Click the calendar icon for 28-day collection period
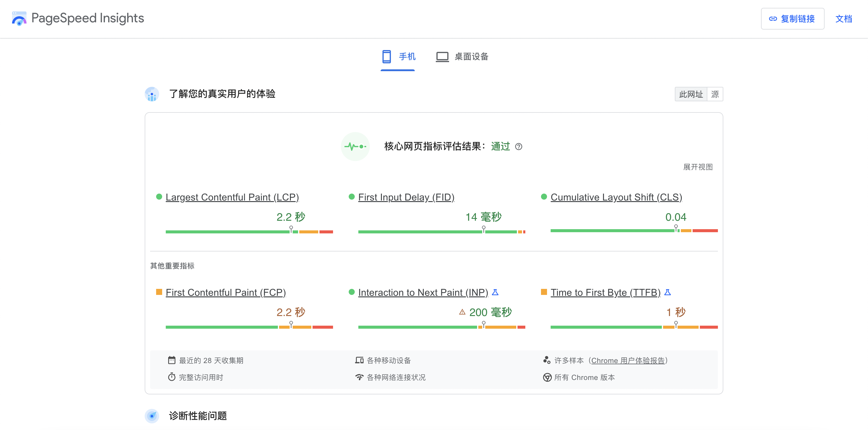This screenshot has width=868, height=430. click(171, 360)
